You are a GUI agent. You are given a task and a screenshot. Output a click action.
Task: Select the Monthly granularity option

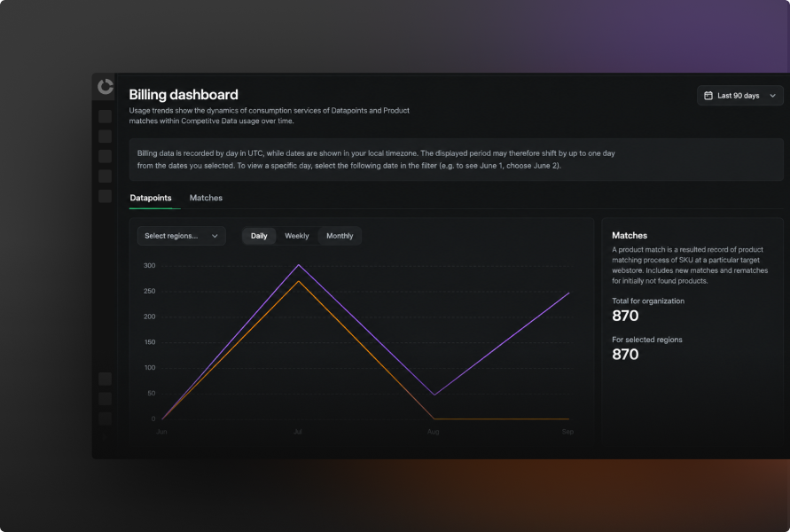coord(340,236)
